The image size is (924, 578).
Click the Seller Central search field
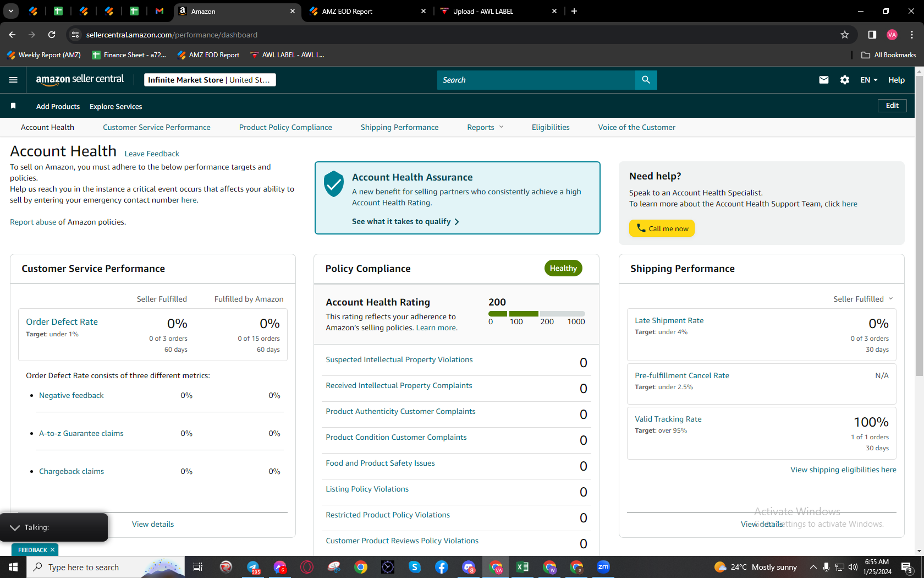pyautogui.click(x=536, y=80)
